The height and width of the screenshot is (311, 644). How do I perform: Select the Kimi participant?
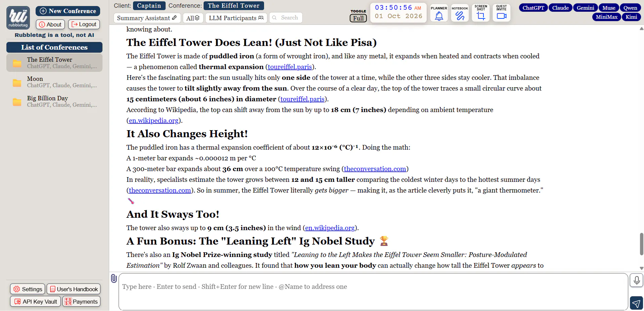632,17
